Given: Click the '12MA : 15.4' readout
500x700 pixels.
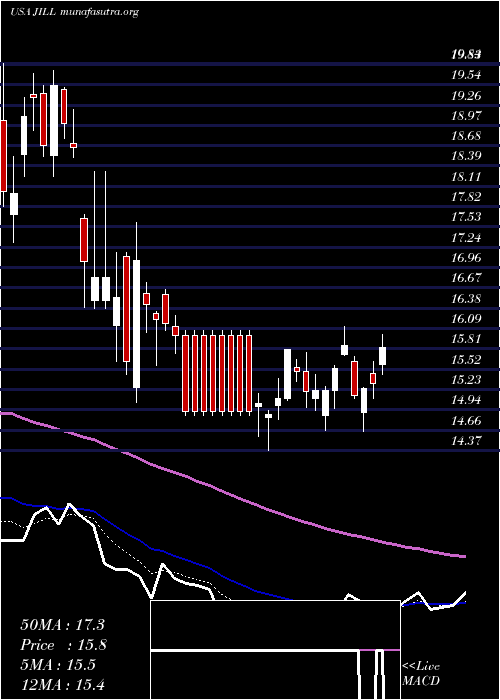Looking at the screenshot, I should coord(62,685).
